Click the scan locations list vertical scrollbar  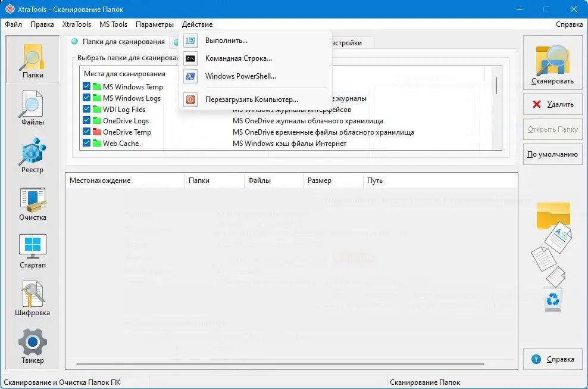(x=496, y=86)
